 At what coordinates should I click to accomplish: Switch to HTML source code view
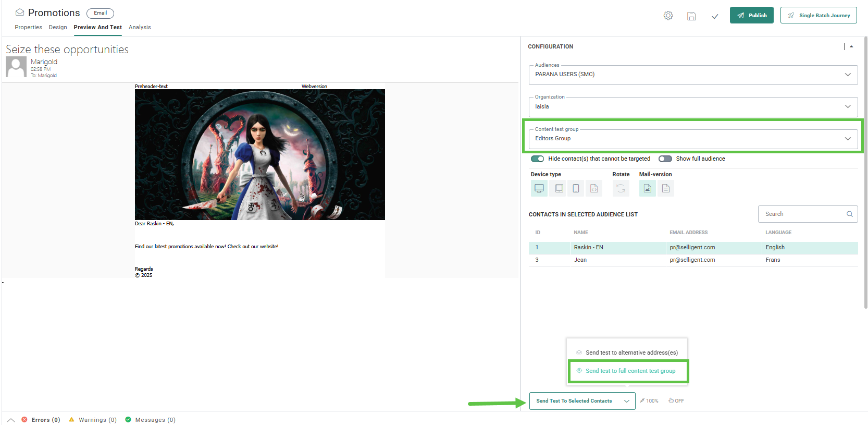pyautogui.click(x=594, y=188)
